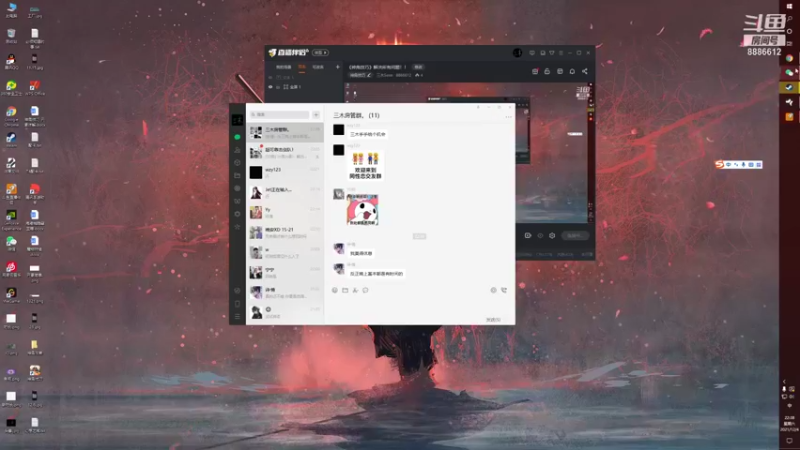Open the conversation named w

[285, 252]
